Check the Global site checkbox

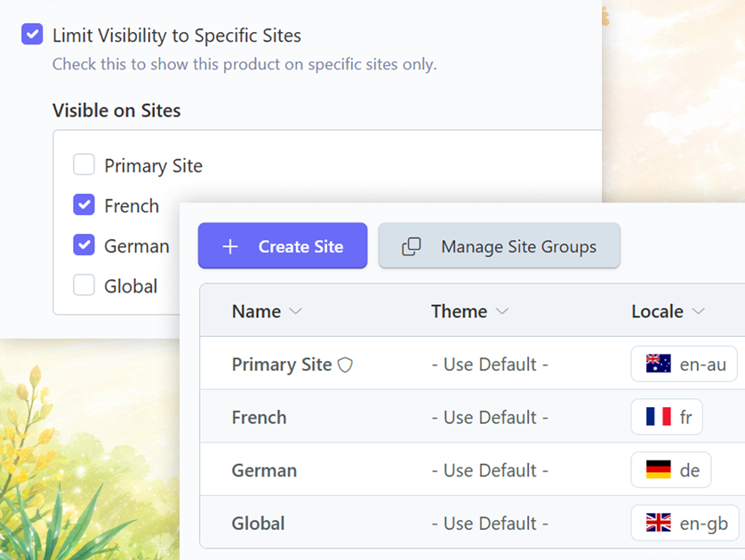click(x=84, y=285)
